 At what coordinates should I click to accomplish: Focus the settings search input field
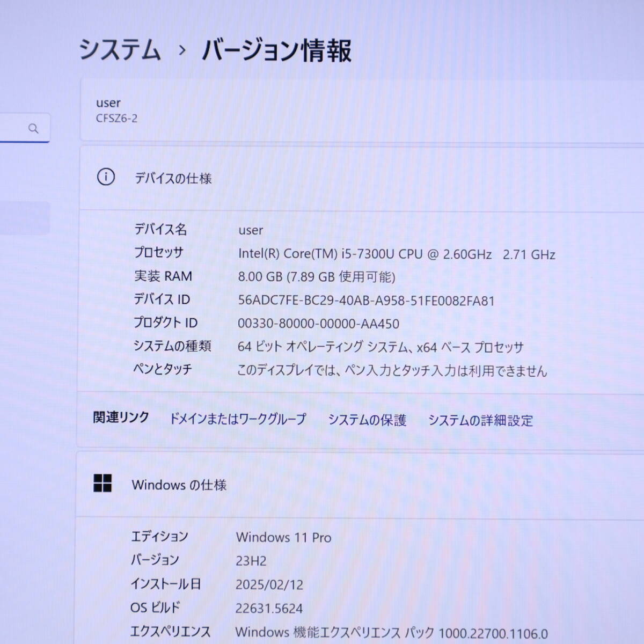tap(24, 128)
